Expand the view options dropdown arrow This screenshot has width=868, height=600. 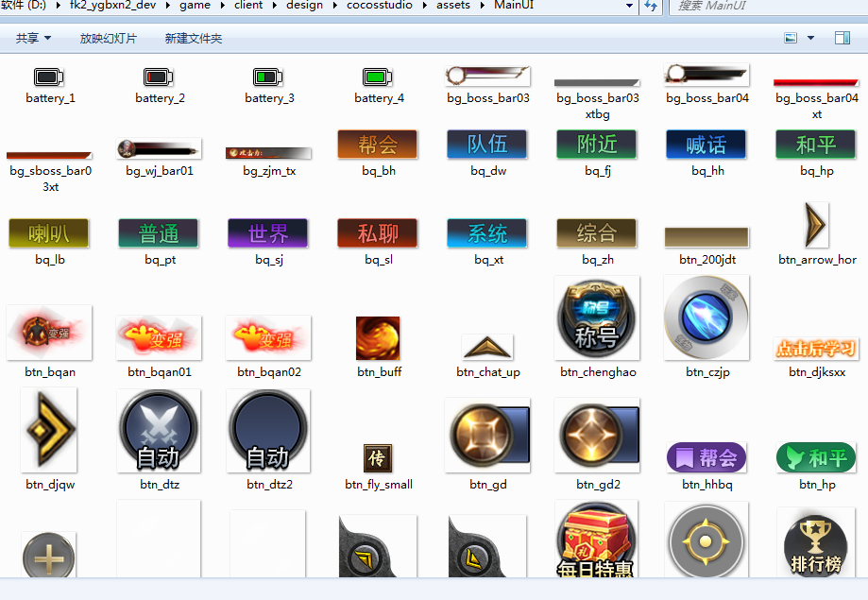click(x=810, y=39)
